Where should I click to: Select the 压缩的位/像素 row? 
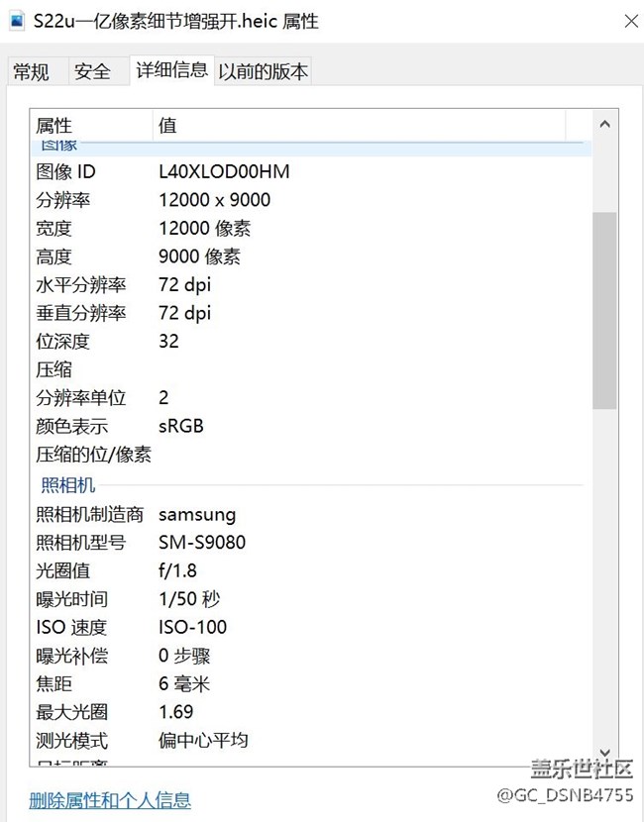pyautogui.click(x=311, y=455)
